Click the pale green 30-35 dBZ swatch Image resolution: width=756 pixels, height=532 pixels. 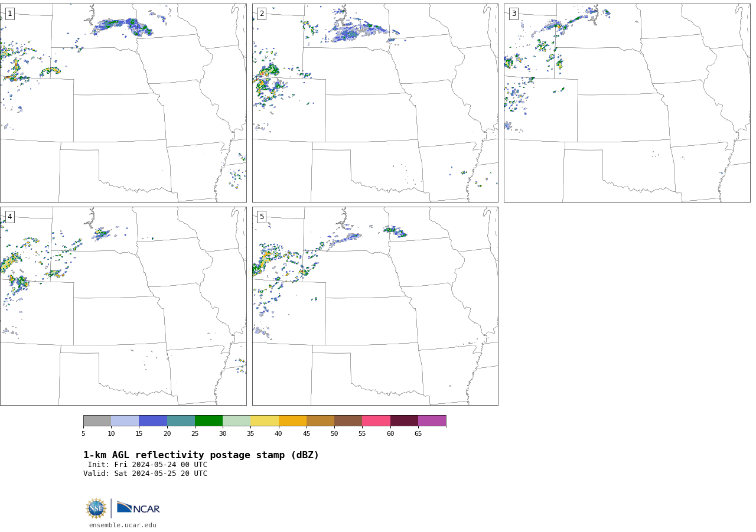pyautogui.click(x=236, y=421)
